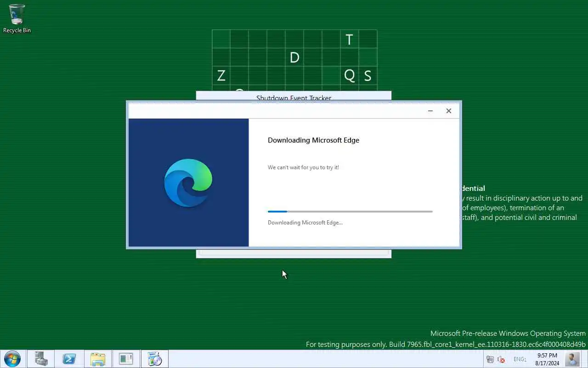Click the Microsoft Edge logo in the installer
This screenshot has width=588, height=368.
pos(188,183)
